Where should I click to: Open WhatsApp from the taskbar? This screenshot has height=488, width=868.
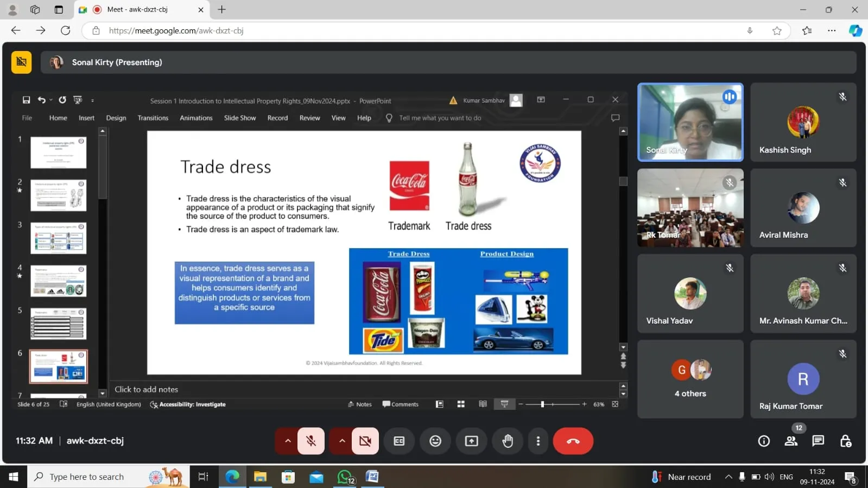coord(345,477)
